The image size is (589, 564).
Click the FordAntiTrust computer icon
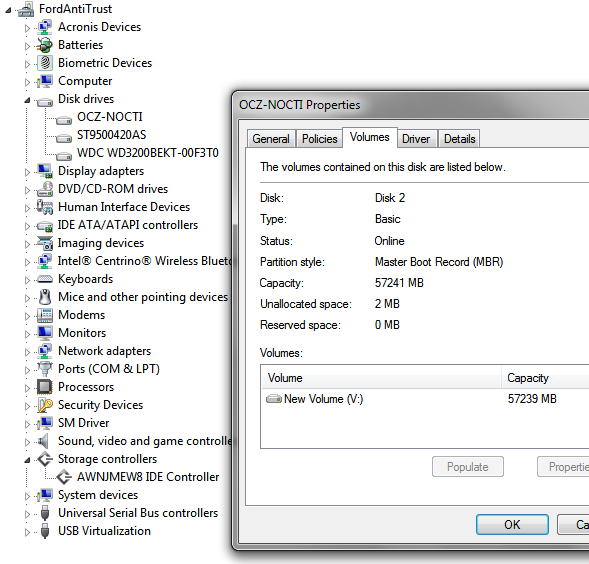pos(26,9)
